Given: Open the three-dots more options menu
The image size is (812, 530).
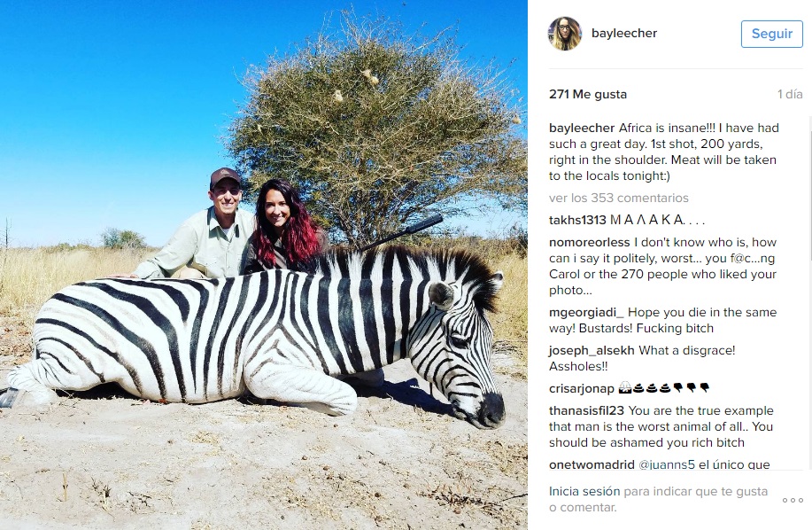Looking at the screenshot, I should coord(793,500).
